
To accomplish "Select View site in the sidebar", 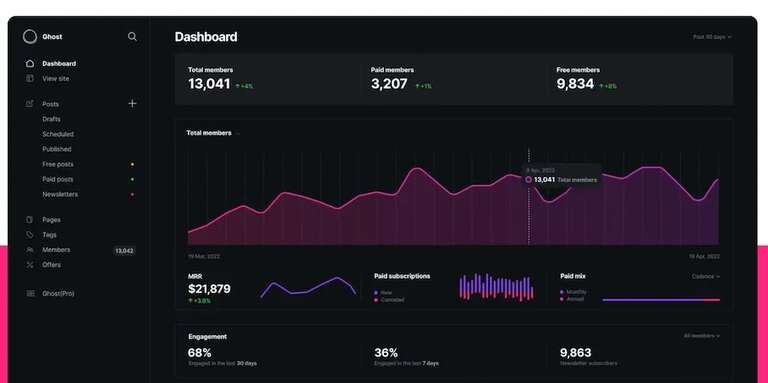I will (55, 78).
